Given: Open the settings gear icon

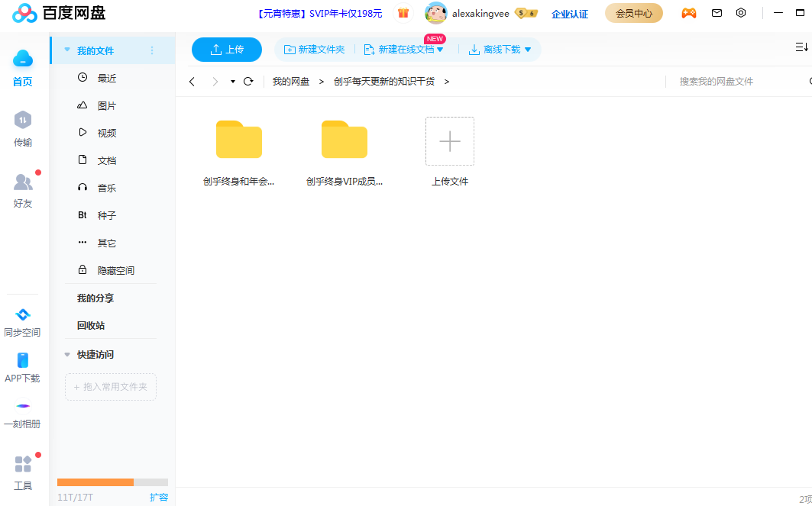Looking at the screenshot, I should 739,13.
